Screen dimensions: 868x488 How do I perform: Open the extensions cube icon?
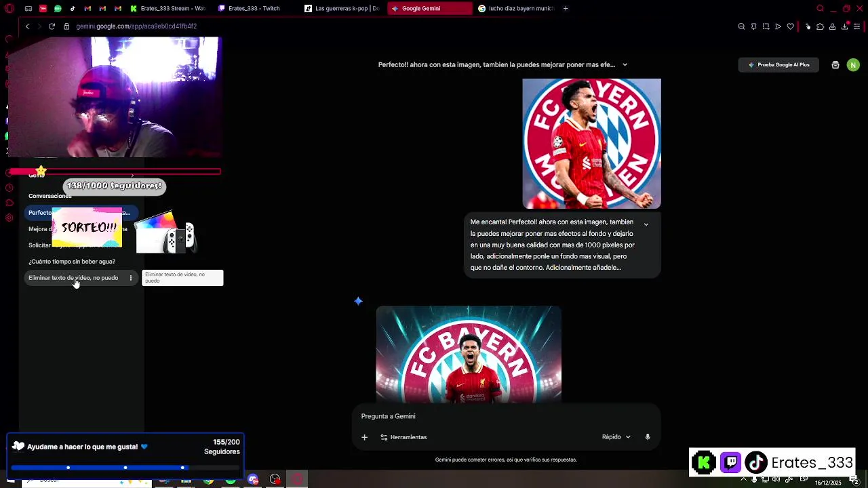tap(820, 26)
